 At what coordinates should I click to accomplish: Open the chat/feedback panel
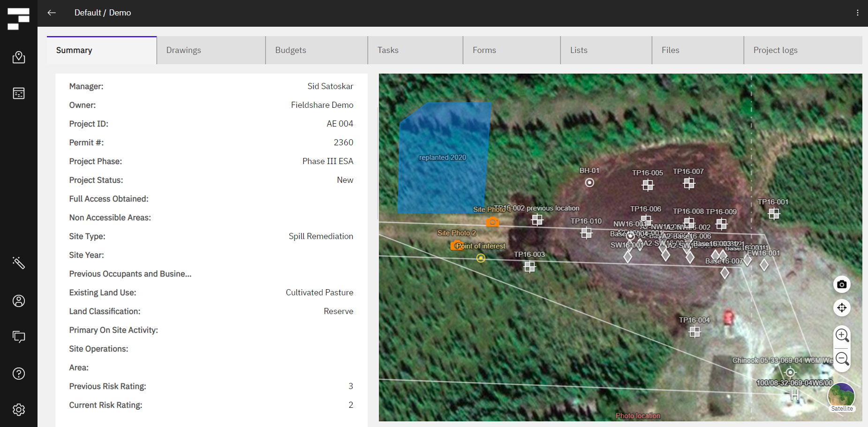[x=19, y=337]
